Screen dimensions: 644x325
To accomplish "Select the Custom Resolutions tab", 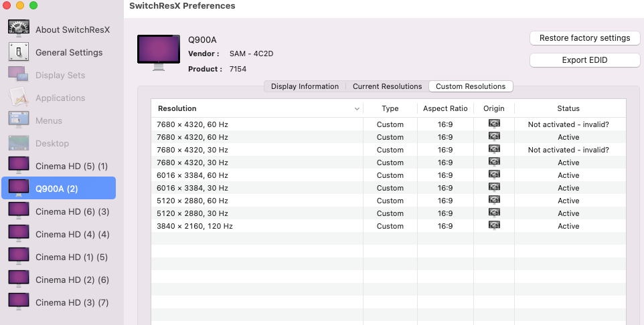I will pos(471,86).
